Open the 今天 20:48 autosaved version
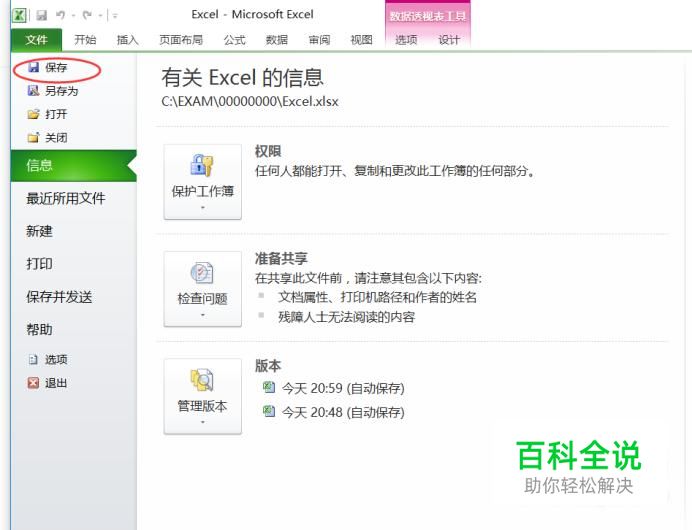692x530 pixels. point(343,412)
